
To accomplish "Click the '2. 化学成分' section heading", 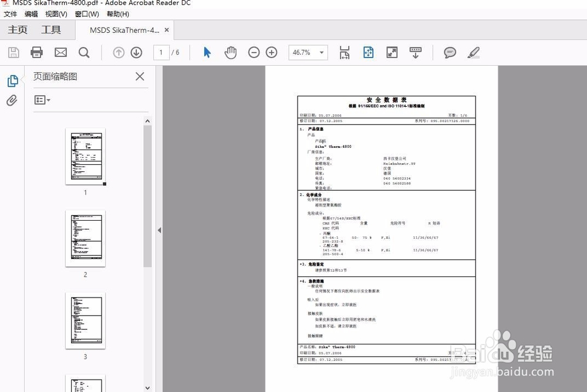I will (x=311, y=195).
